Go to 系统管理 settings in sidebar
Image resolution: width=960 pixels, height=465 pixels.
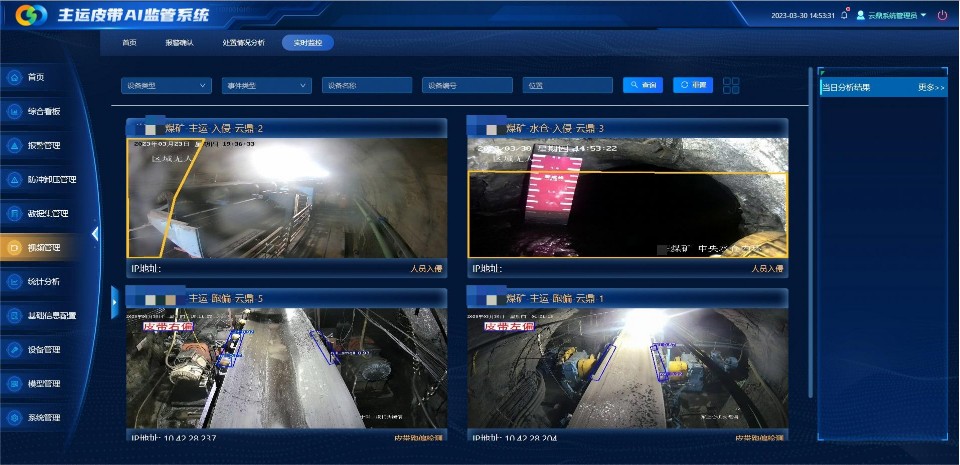[14, 418]
